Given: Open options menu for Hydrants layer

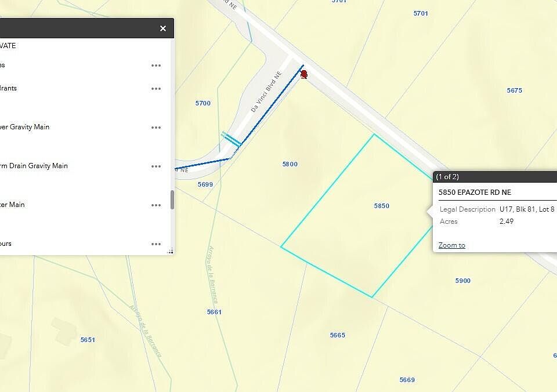Looking at the screenshot, I should point(155,89).
